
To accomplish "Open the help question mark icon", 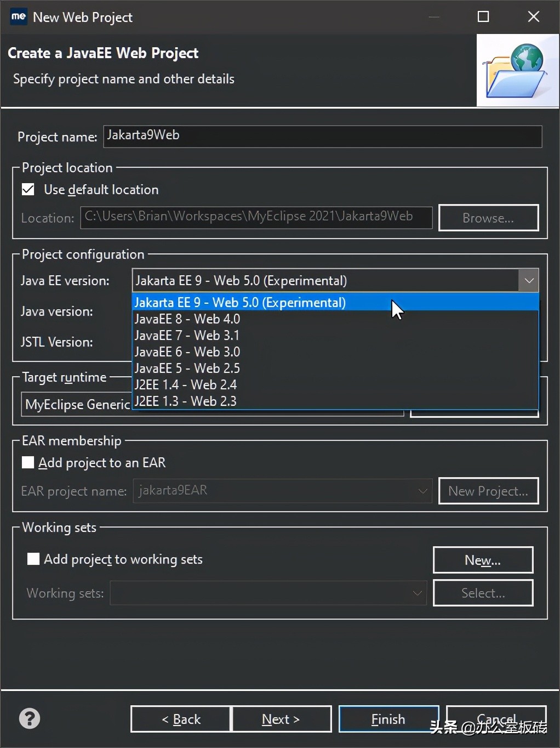I will [x=30, y=718].
